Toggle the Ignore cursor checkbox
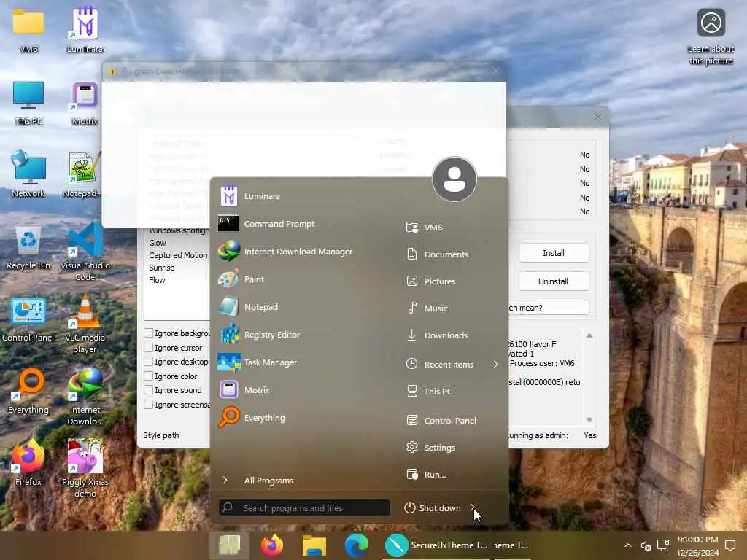This screenshot has width=747, height=560. coord(149,348)
